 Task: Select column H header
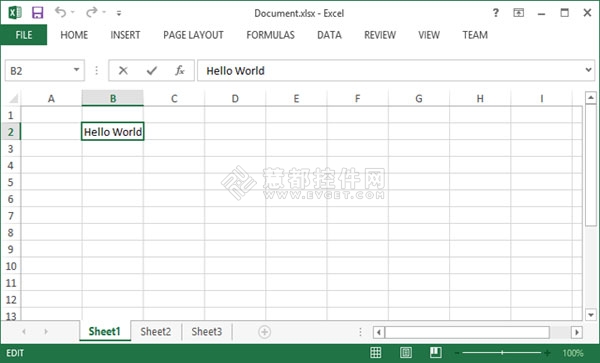(480, 99)
